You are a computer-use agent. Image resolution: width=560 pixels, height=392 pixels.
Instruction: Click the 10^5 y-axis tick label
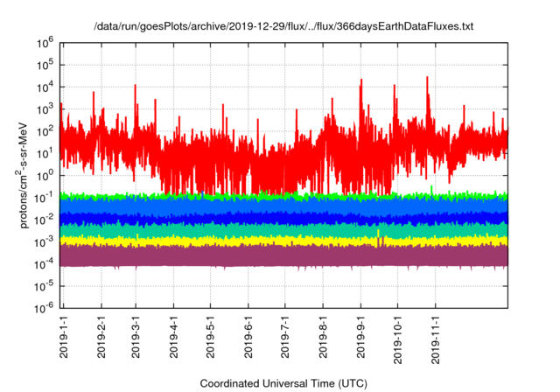[x=45, y=65]
